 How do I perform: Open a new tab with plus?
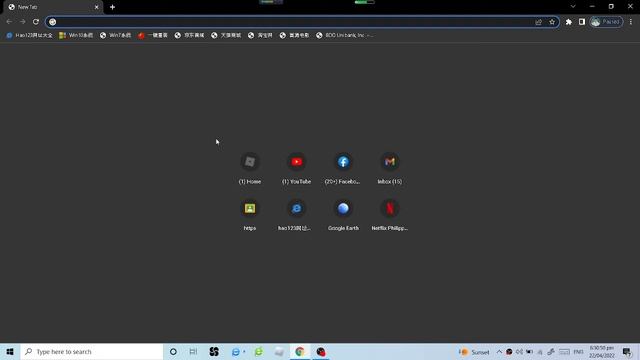[112, 7]
